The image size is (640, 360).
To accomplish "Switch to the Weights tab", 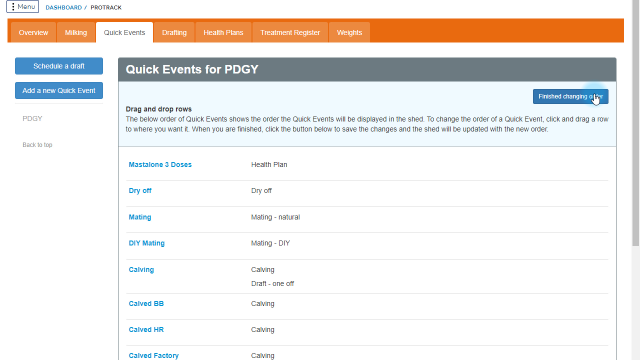I will [349, 33].
